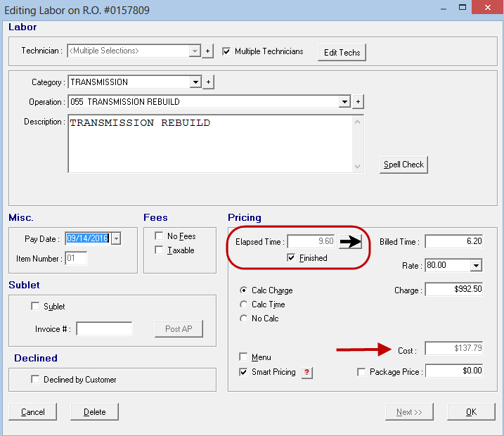This screenshot has height=436, width=504.
Task: Click the plus button next to Operation
Action: click(x=358, y=102)
